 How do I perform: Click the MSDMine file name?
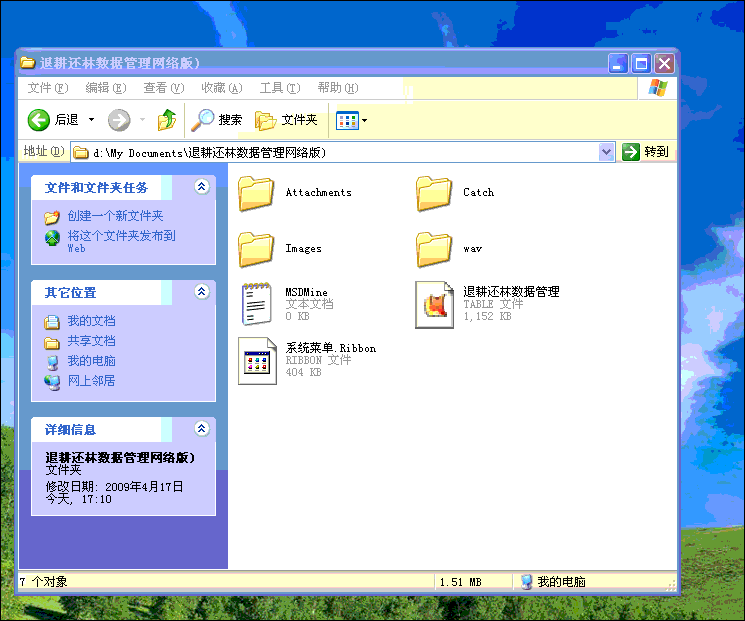point(306,292)
